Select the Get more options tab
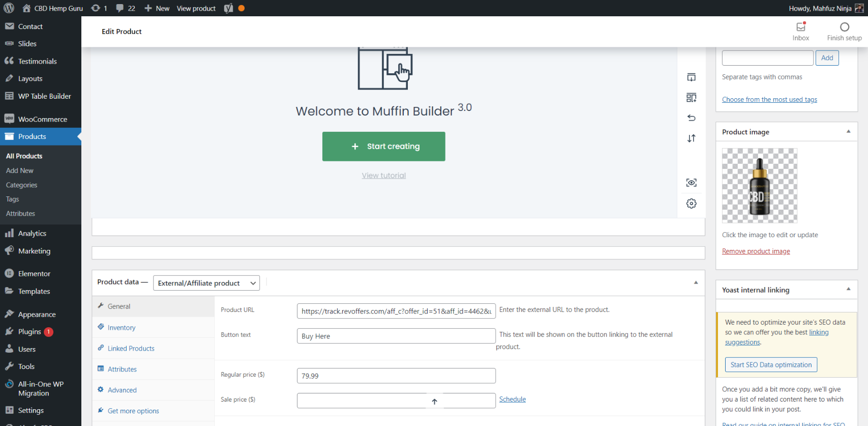This screenshot has height=426, width=868. 153,411
